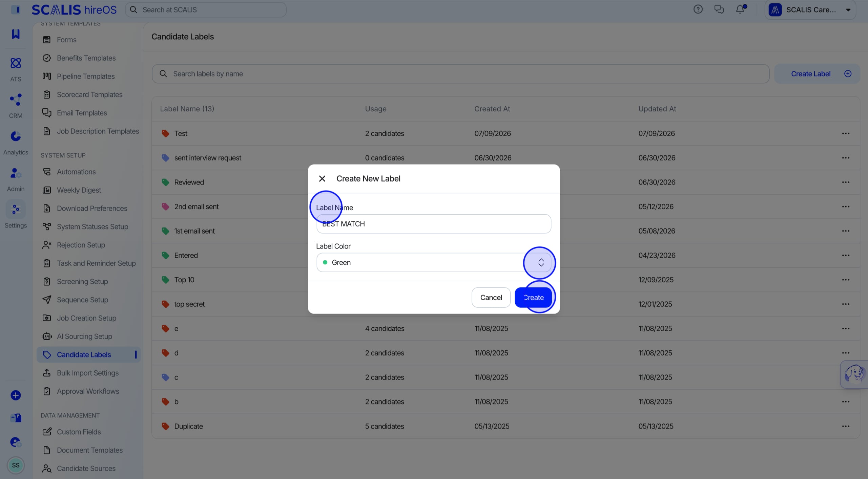868x479 pixels.
Task: Open row options for sent interview request
Action: (846, 158)
